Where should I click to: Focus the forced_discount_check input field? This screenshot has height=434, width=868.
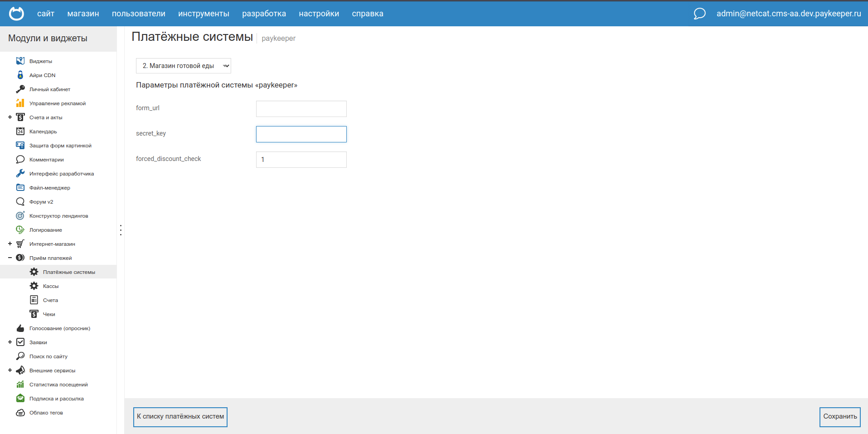[301, 160]
